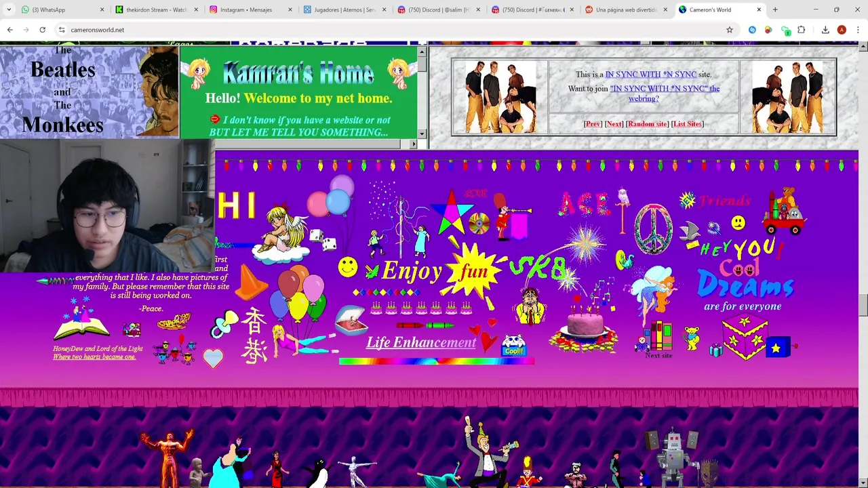Click the left *N SYNC band photo

click(500, 97)
